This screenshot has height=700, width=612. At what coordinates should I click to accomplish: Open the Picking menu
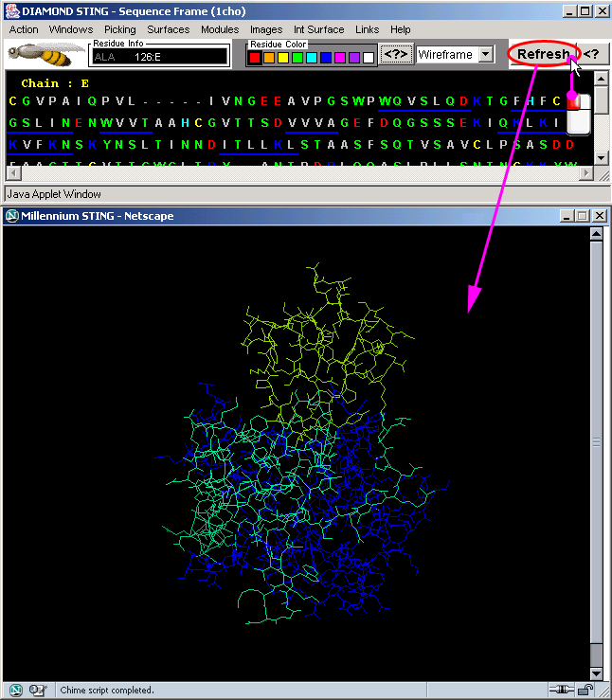click(x=119, y=29)
